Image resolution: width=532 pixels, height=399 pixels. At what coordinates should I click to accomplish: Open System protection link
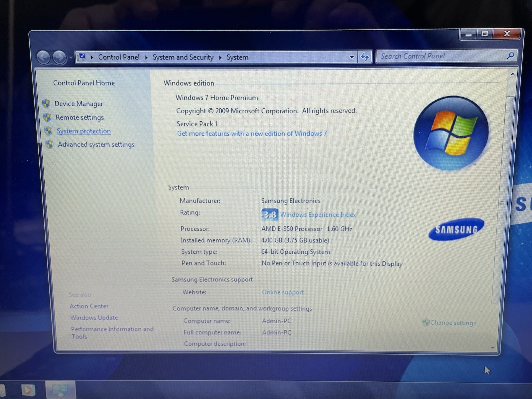click(84, 131)
